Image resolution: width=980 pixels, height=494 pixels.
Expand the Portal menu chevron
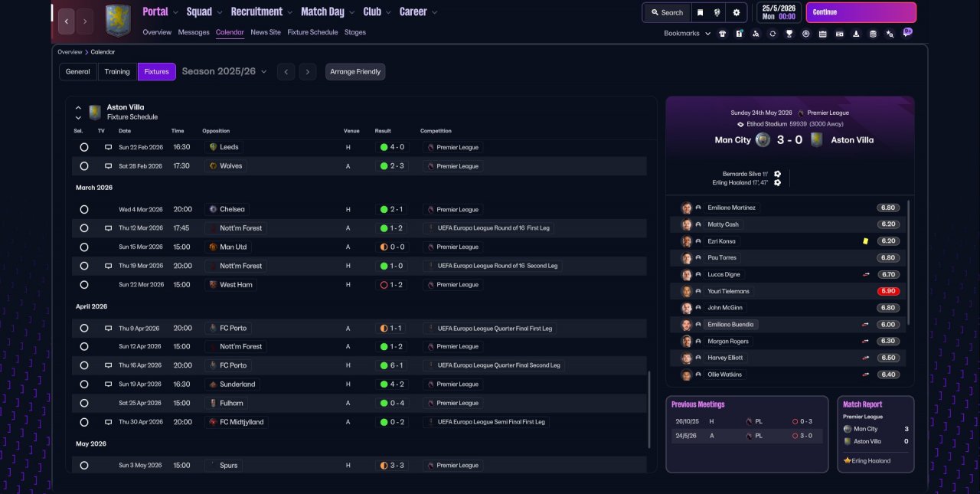tap(175, 12)
